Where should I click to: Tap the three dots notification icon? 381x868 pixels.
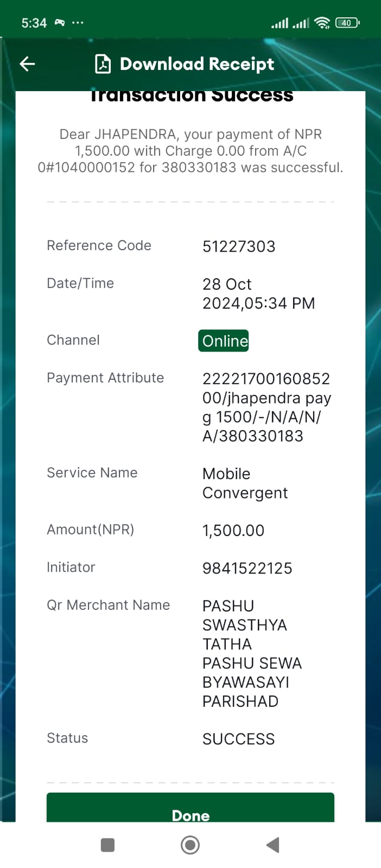pos(78,23)
